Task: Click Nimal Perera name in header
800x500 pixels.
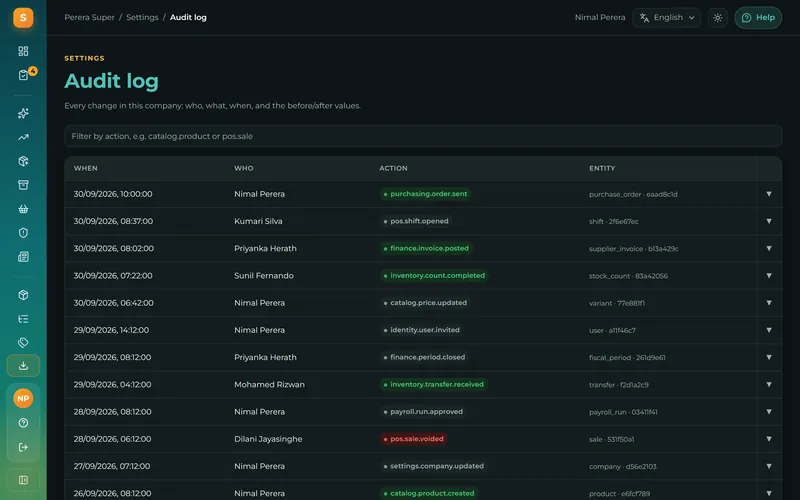Action: pos(599,17)
